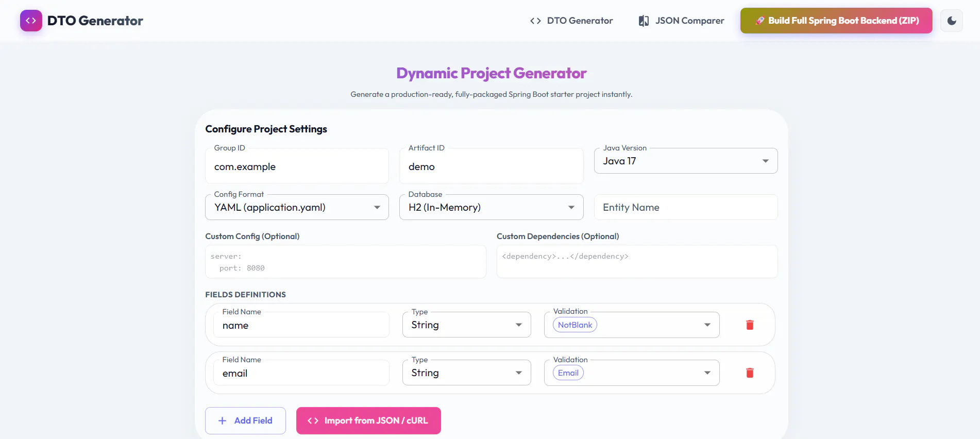
Task: Click Import from JSON / cURL button
Action: click(368, 420)
